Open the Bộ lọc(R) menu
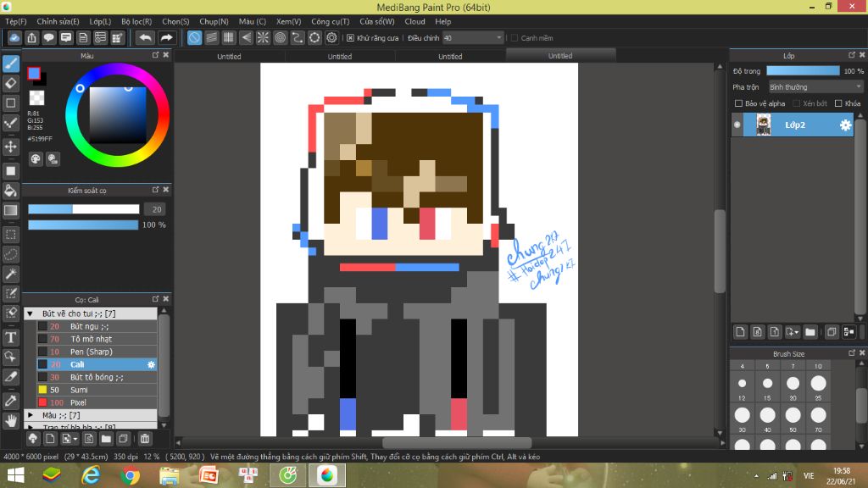 pyautogui.click(x=136, y=21)
